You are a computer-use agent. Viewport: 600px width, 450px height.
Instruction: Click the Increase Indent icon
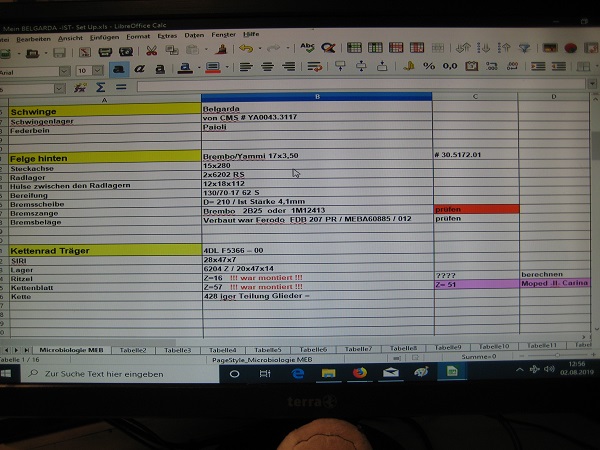tap(538, 66)
